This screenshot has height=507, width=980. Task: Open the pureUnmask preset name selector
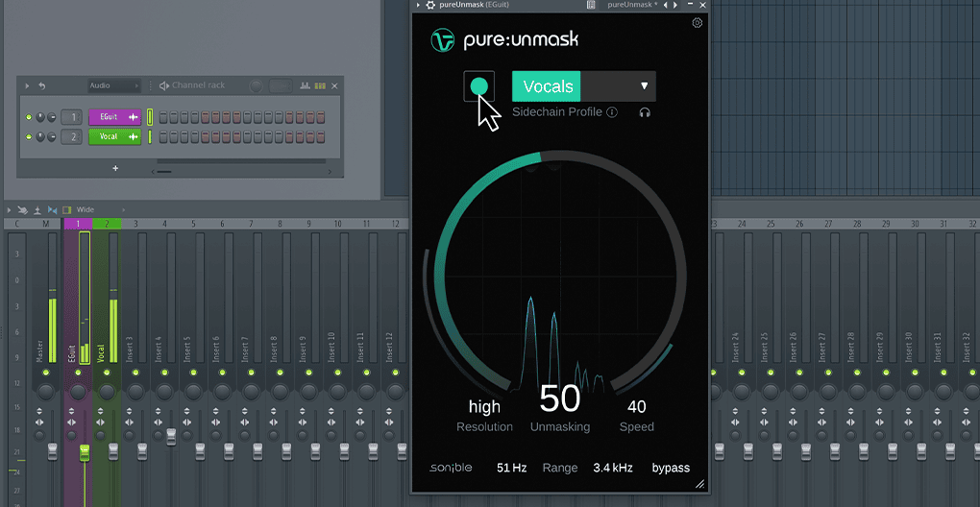point(632,5)
